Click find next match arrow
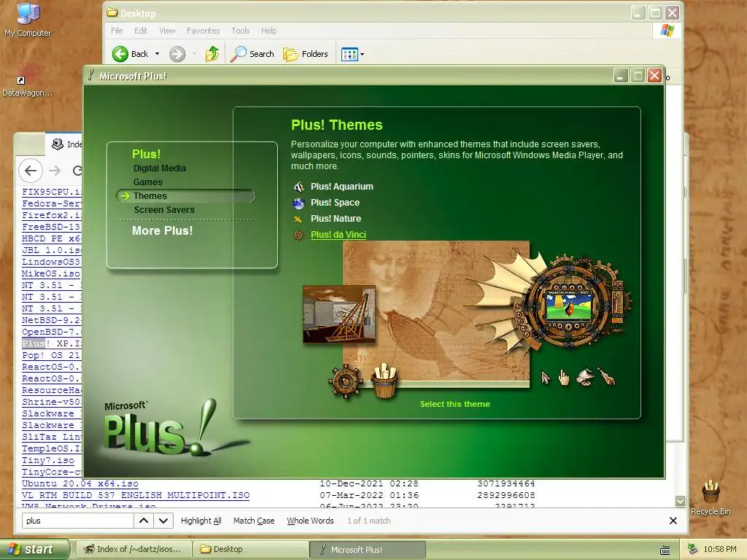The width and height of the screenshot is (747, 560). [163, 521]
